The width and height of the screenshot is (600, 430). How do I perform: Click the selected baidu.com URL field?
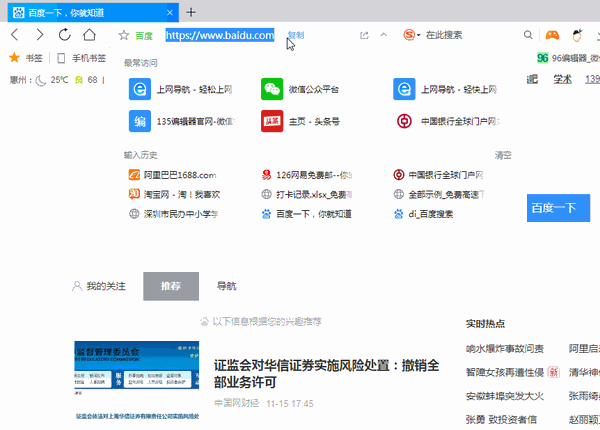coord(220,35)
